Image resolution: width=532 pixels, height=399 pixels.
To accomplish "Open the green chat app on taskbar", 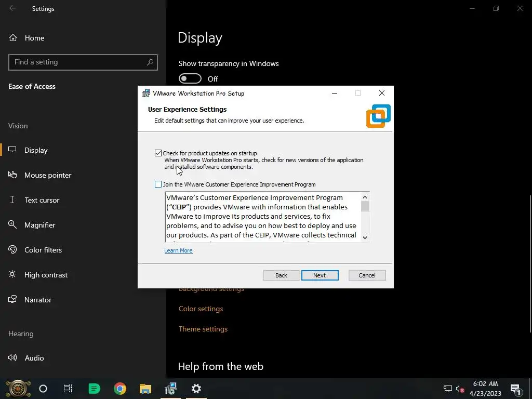I will pos(95,389).
